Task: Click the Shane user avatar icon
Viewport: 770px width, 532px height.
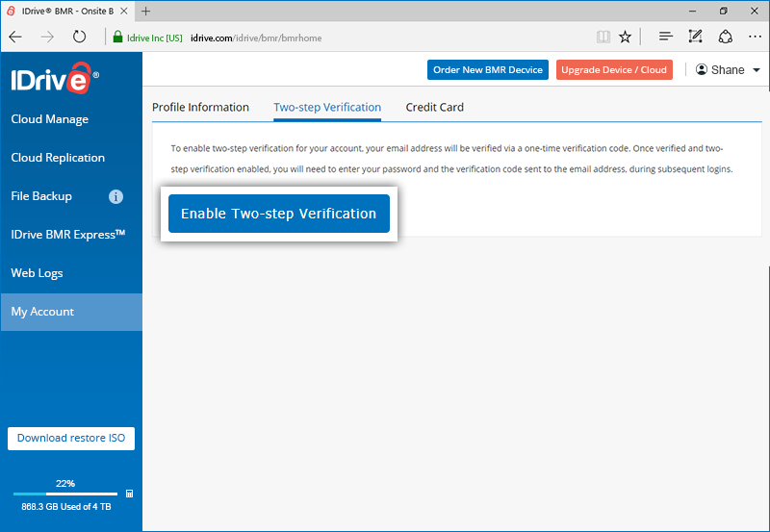Action: tap(702, 69)
